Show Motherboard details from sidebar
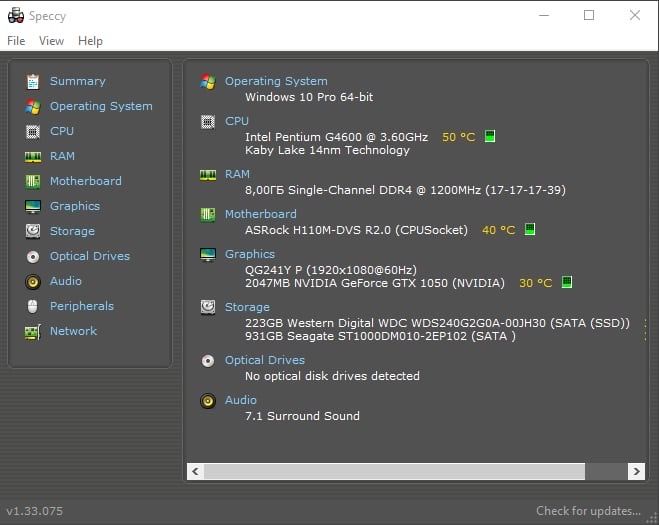The width and height of the screenshot is (659, 525). 86,181
